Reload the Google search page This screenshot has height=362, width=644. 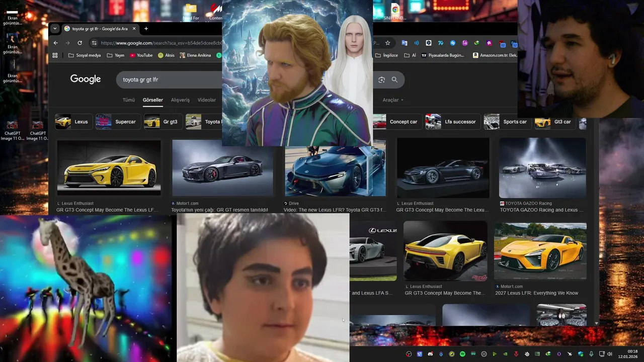pos(80,43)
